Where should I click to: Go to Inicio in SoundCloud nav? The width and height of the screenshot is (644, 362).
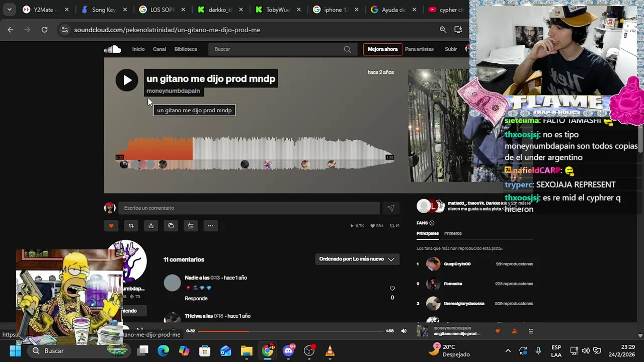pos(138,49)
